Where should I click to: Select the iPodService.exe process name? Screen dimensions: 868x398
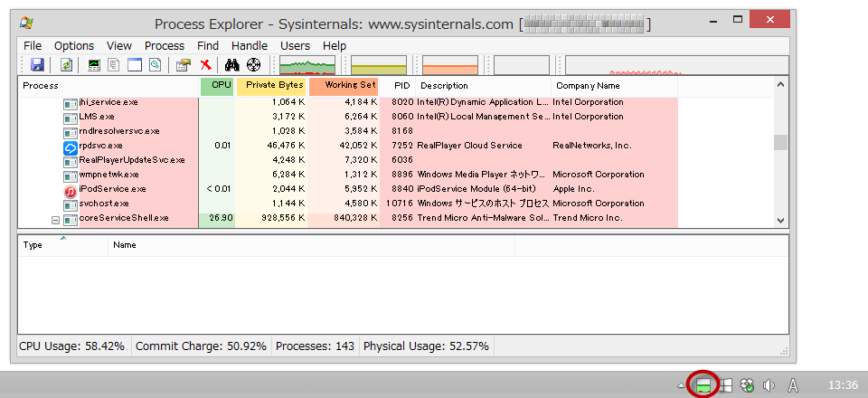coord(112,189)
